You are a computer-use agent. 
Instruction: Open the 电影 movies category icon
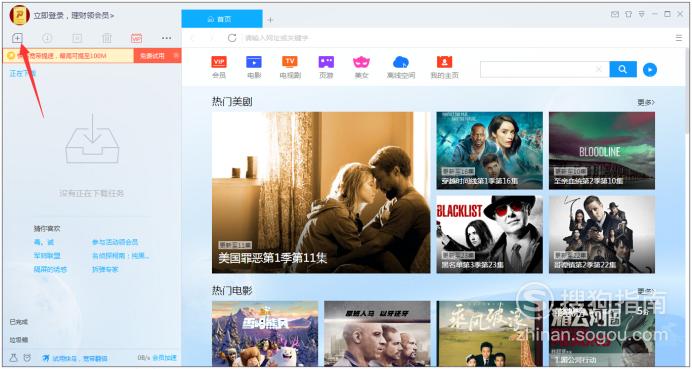point(254,62)
